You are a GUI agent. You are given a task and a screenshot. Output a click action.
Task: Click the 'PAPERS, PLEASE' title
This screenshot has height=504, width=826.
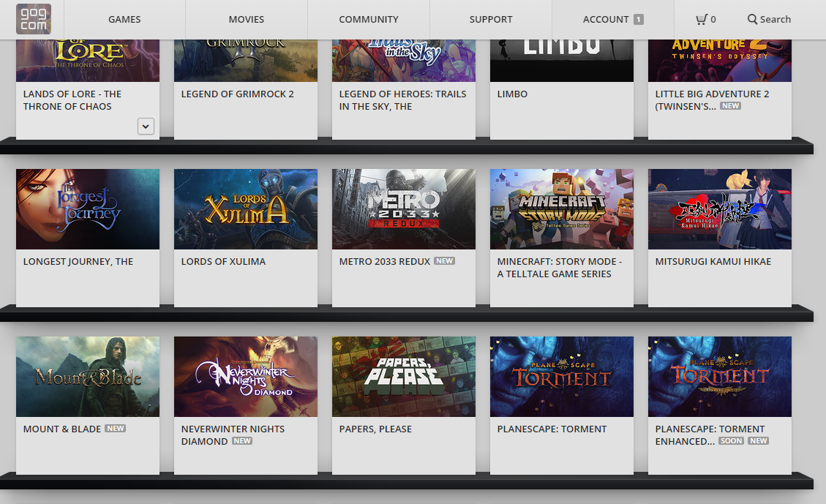click(375, 429)
